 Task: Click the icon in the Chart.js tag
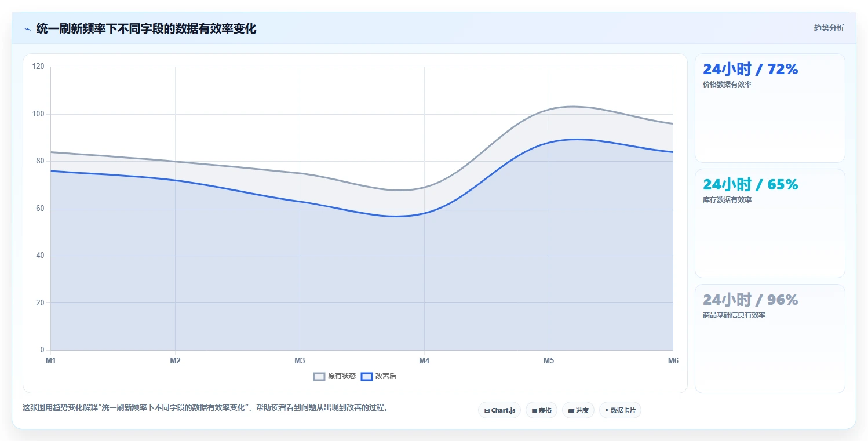[487, 410]
